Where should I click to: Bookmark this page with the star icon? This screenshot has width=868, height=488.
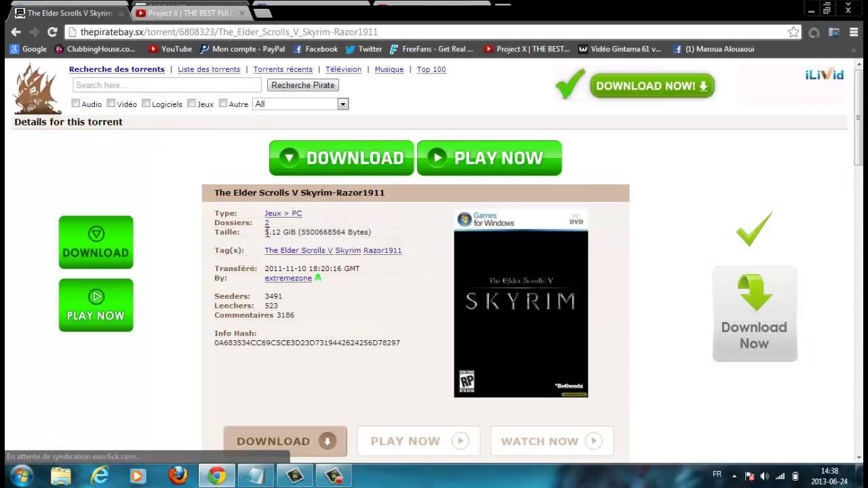click(793, 32)
